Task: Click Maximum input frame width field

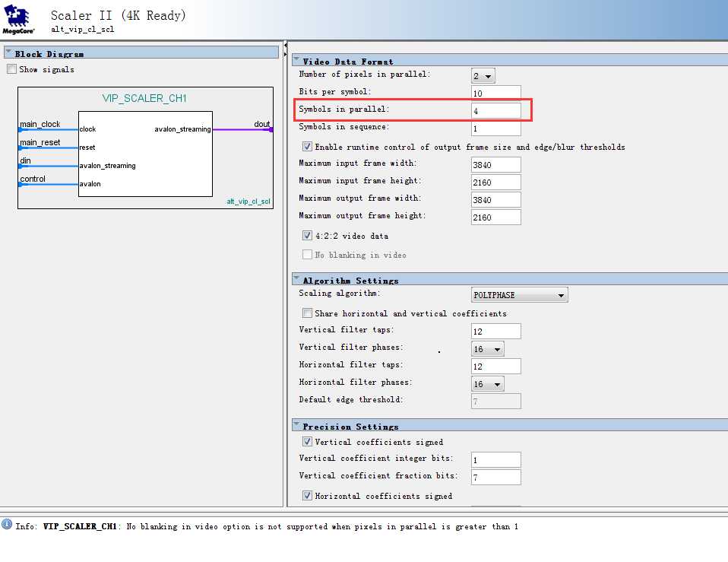Action: pos(496,164)
